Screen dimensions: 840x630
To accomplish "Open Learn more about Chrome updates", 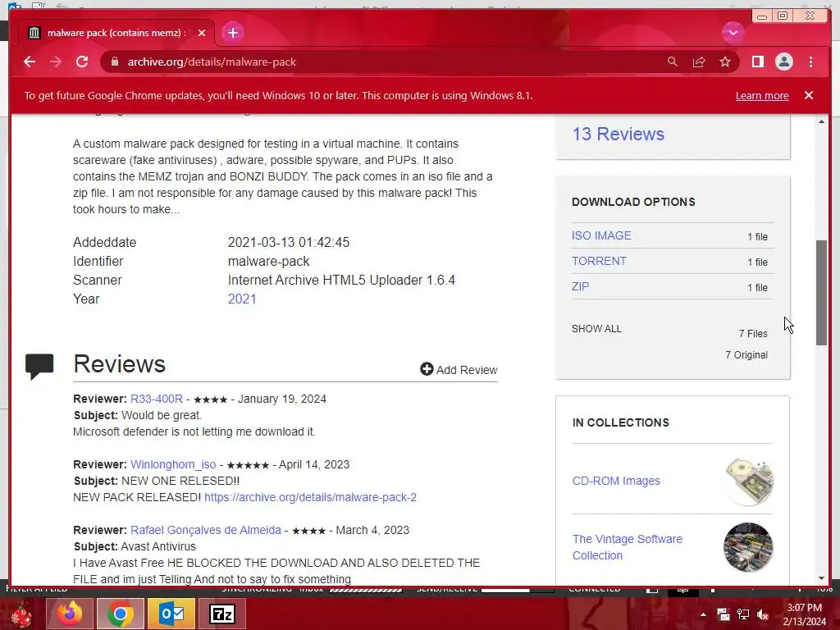I will pyautogui.click(x=762, y=95).
